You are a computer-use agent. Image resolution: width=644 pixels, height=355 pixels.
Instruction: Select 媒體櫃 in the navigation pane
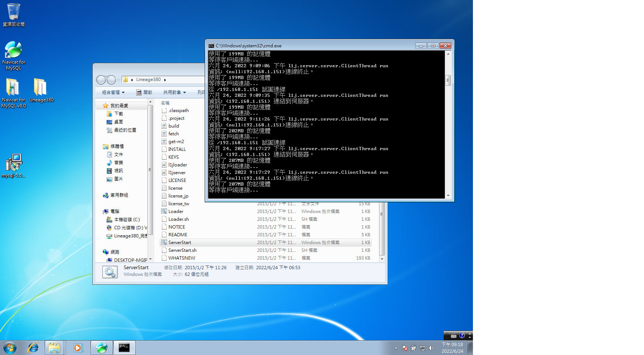click(x=113, y=146)
